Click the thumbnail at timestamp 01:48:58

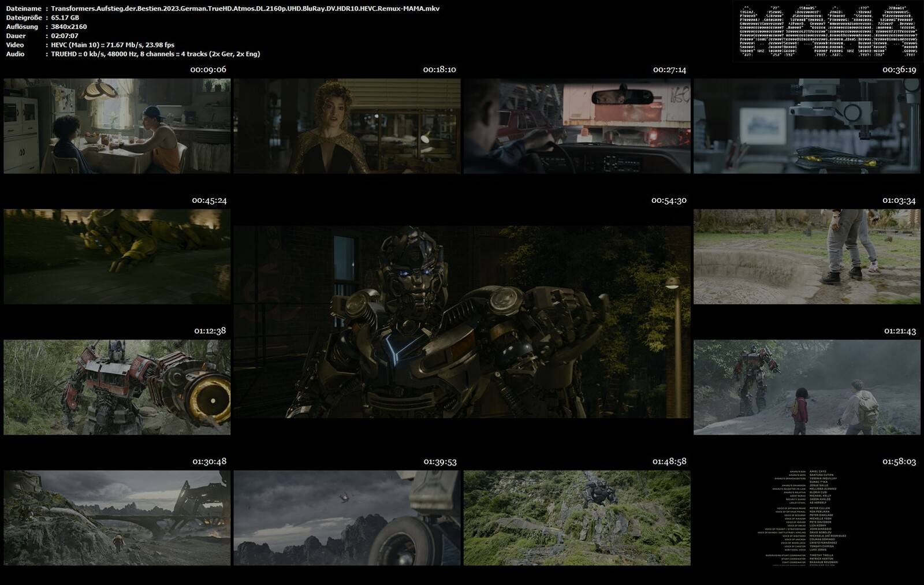click(577, 517)
